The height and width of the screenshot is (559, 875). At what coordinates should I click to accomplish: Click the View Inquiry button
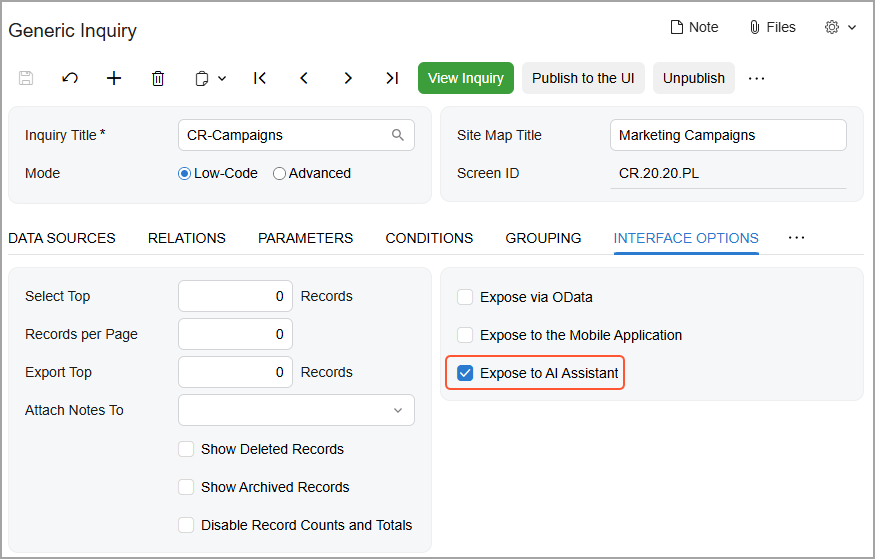pyautogui.click(x=466, y=78)
